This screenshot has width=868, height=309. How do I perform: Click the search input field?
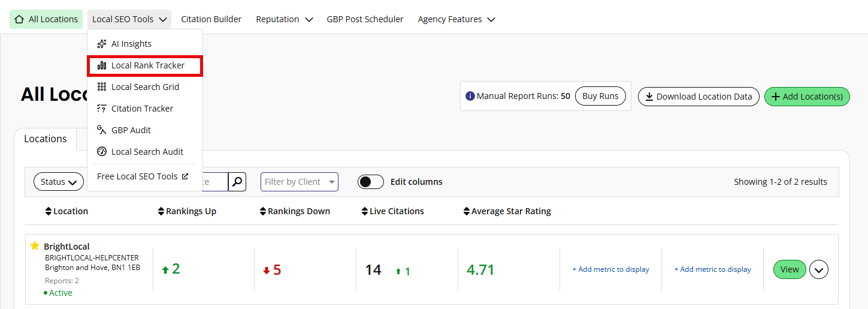click(216, 182)
